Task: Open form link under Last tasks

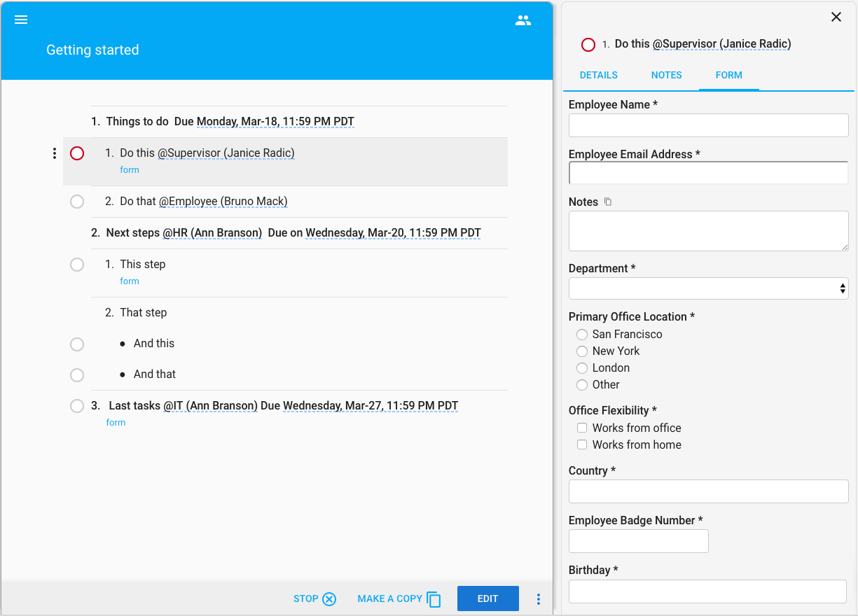Action: click(116, 423)
